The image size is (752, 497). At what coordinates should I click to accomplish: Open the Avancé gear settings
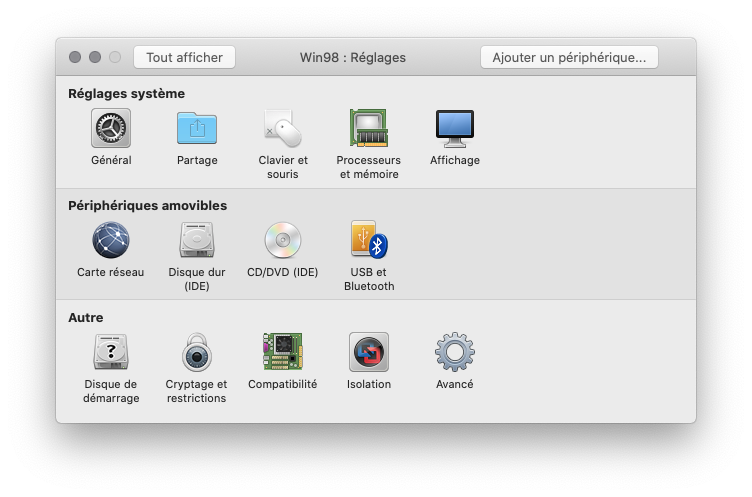pos(455,352)
